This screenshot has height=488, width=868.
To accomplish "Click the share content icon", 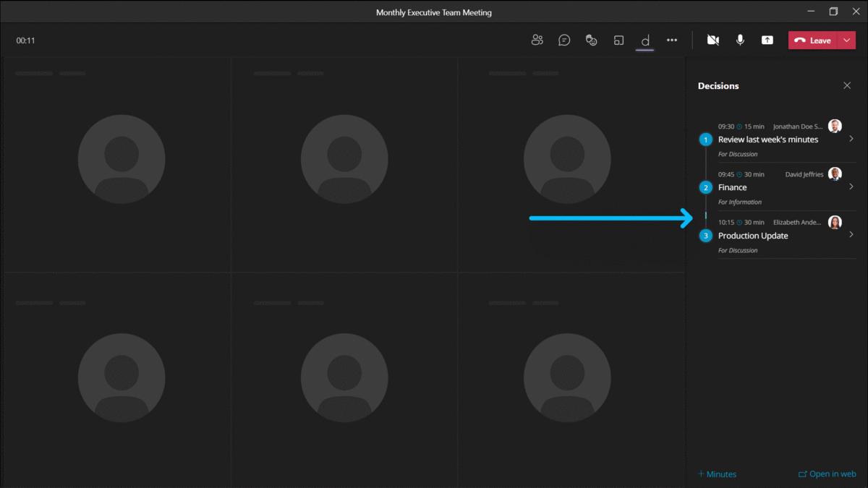I will (x=767, y=40).
